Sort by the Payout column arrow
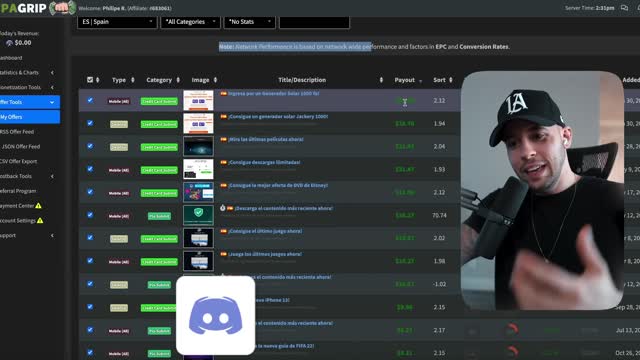The width and height of the screenshot is (640, 360). [420, 81]
